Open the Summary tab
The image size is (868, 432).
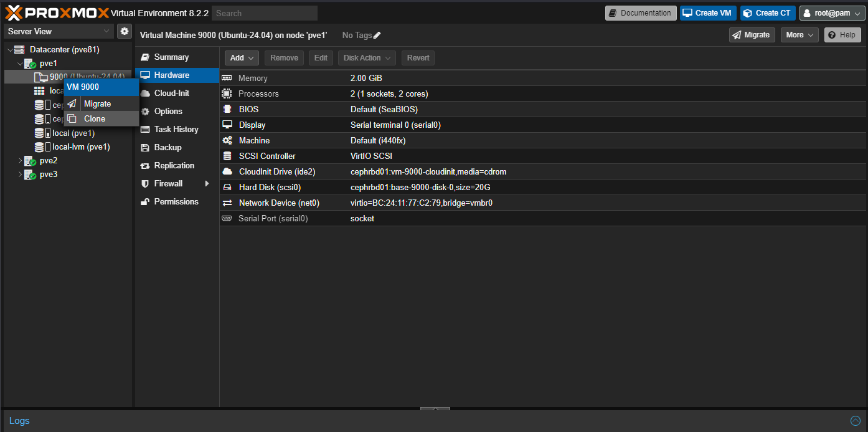coord(177,57)
